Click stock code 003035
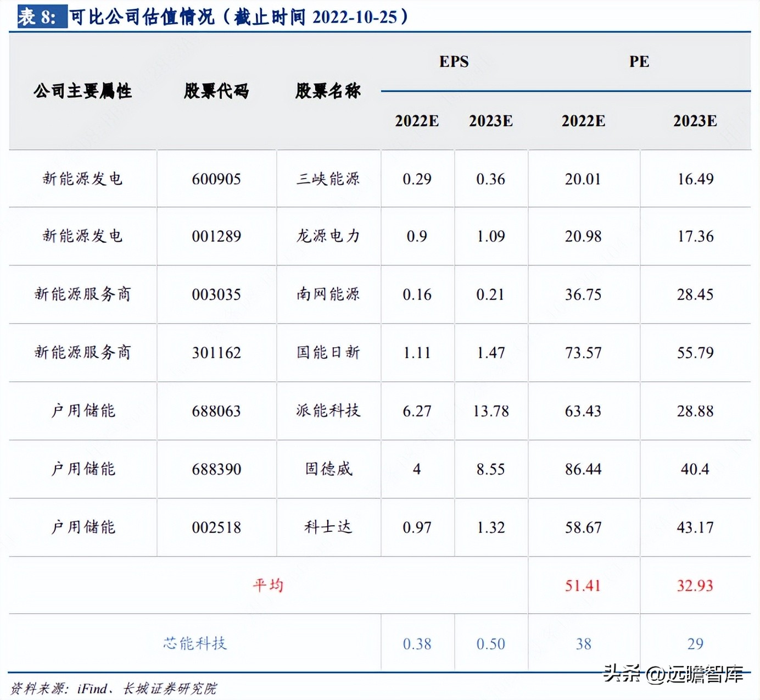 [216, 295]
